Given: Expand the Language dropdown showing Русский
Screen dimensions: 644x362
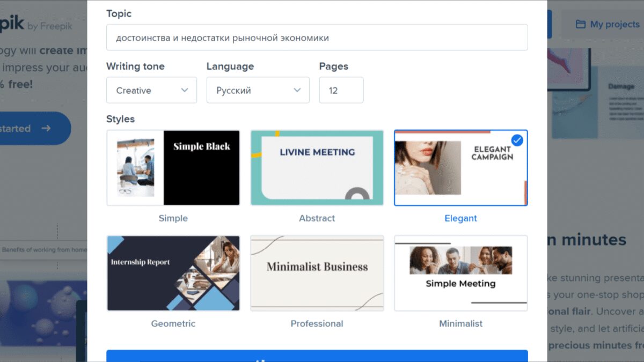Looking at the screenshot, I should (258, 90).
